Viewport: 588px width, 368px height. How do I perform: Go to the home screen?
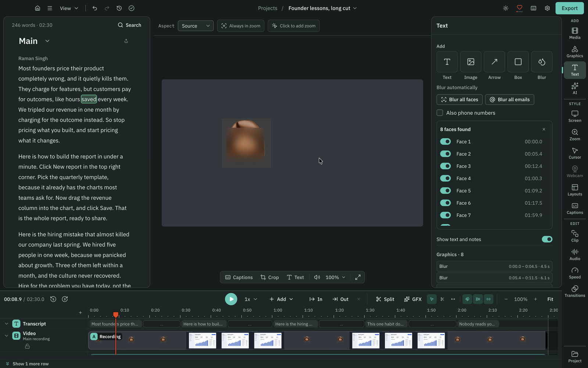[x=37, y=8]
